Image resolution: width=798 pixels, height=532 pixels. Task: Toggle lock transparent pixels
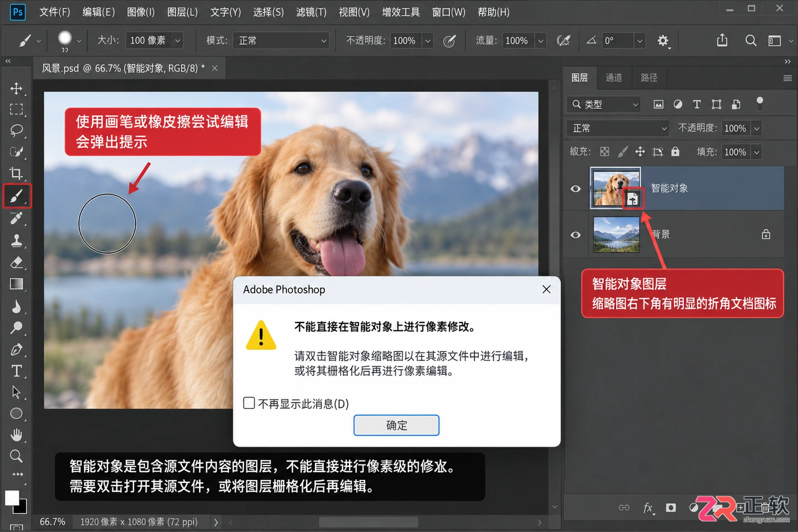605,152
